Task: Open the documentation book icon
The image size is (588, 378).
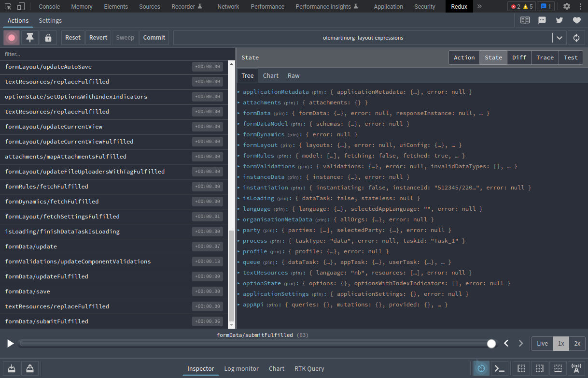Action: [525, 20]
